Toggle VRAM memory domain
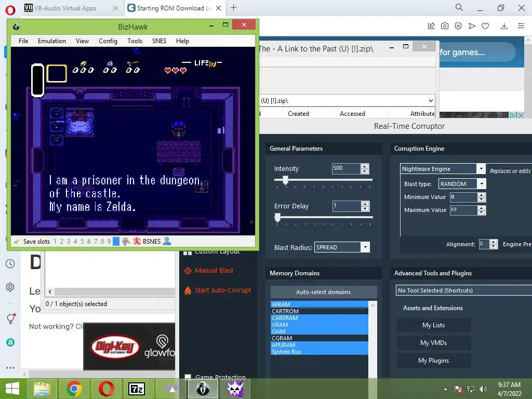Screen dimensions: 532x399 pos(320,325)
